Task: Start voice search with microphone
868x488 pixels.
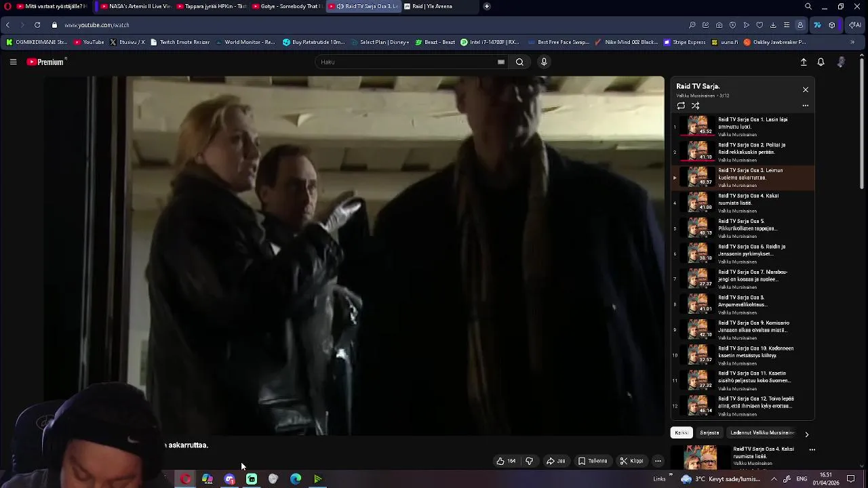Action: pos(544,62)
